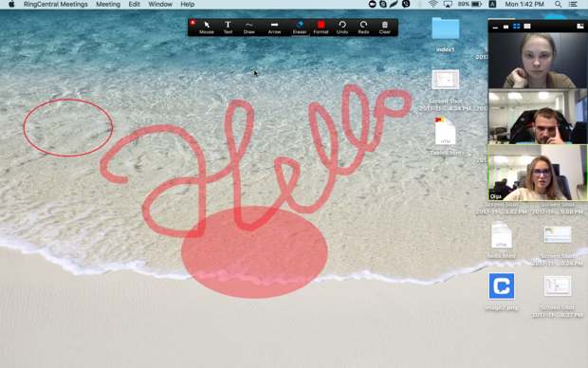
Task: Clear all annotations with trash icon
Action: 385,28
